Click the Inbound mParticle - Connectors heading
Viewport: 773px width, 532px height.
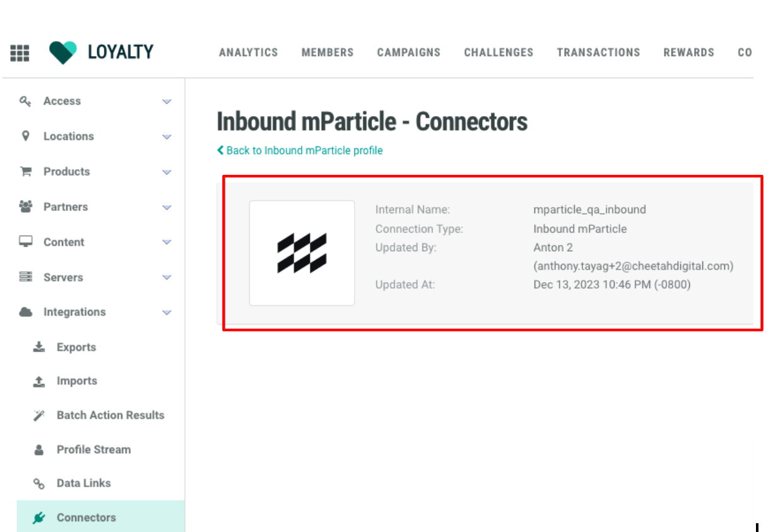point(372,121)
